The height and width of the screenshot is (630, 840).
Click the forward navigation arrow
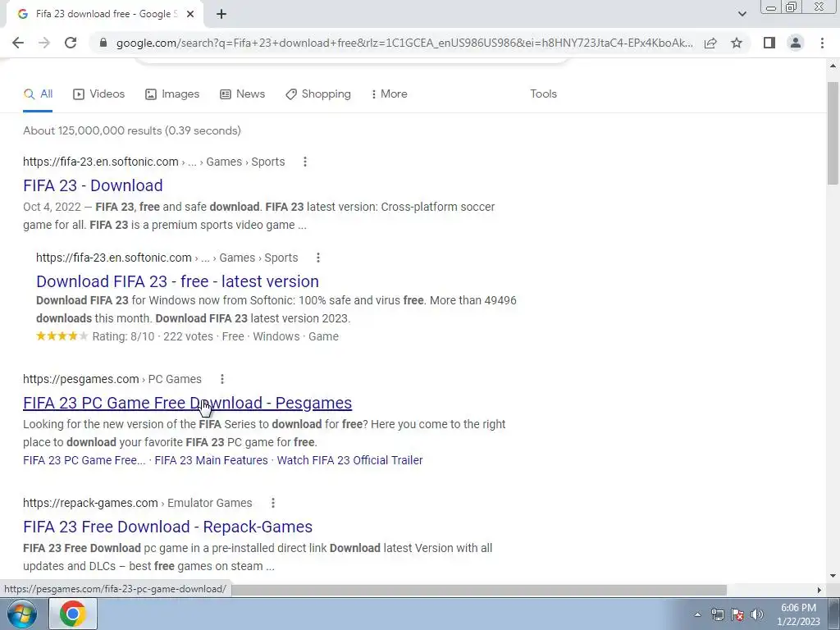(44, 43)
